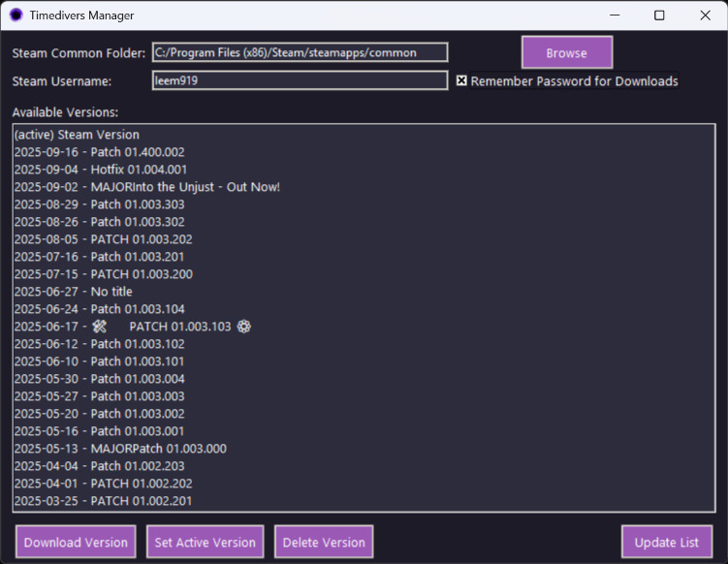Screen dimensions: 728x564
Task: Select 2025-08-29 Patch 01.003.303
Action: tap(364, 204)
